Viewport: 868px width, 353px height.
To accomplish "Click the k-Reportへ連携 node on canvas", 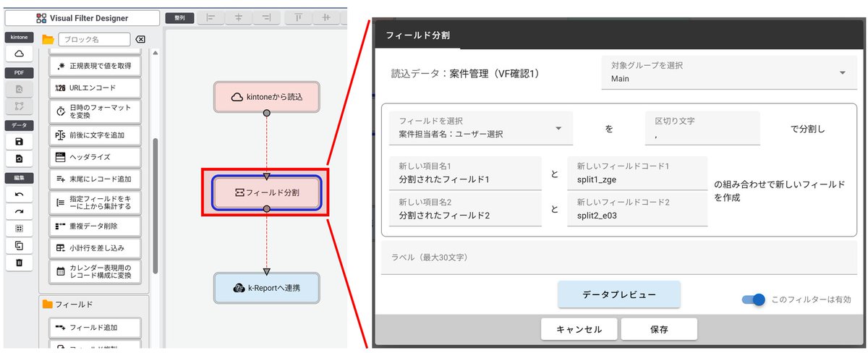I will coord(266,288).
